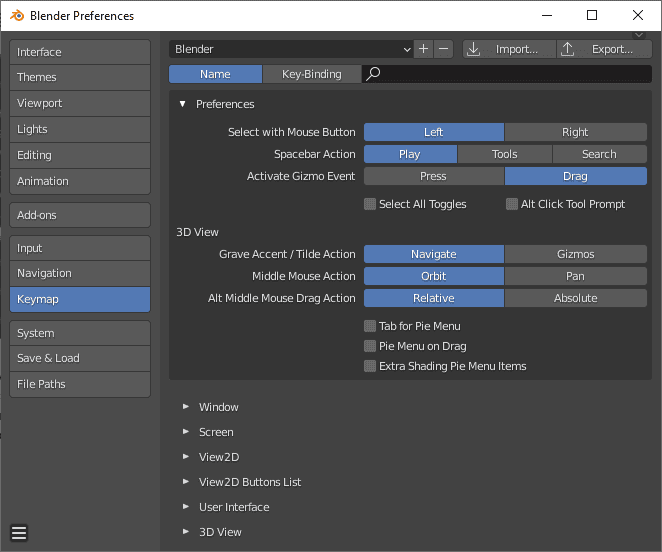Click the chevron above the Export button
Screen dimensions: 662x552
[639, 35]
